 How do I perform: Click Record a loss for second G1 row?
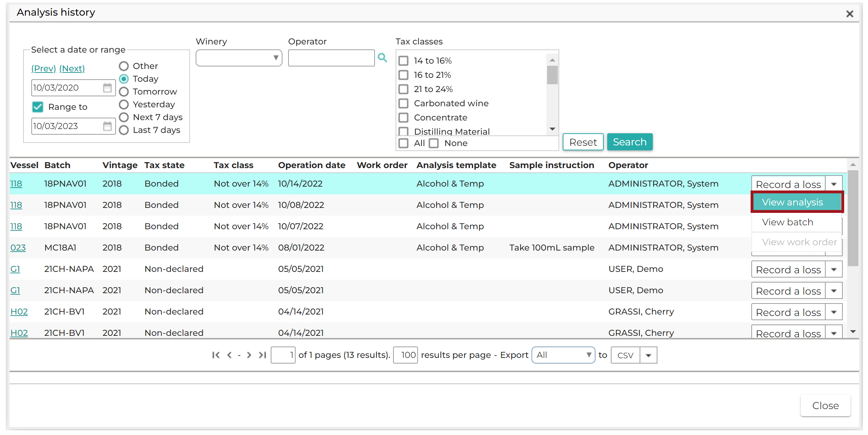tap(788, 291)
